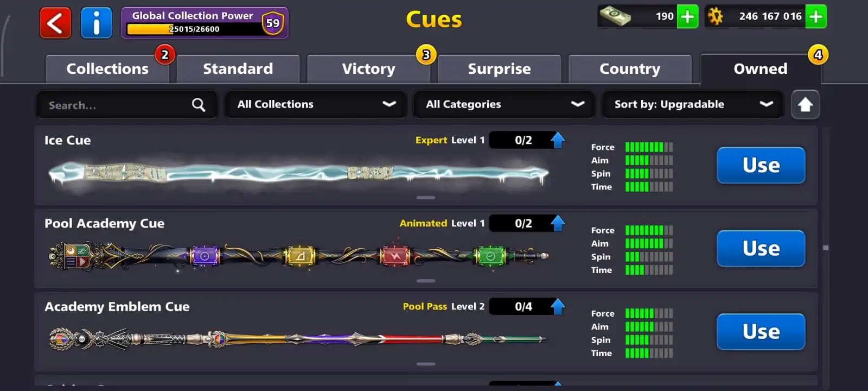The height and width of the screenshot is (391, 868).
Task: Focus the Search input field
Action: [126, 105]
